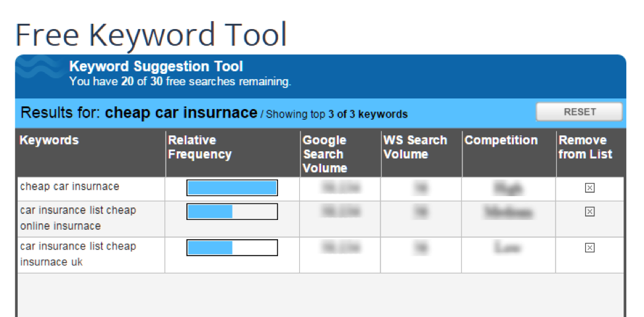644x317 pixels.
Task: Sort by Google Search Volume header
Action: pyautogui.click(x=324, y=154)
